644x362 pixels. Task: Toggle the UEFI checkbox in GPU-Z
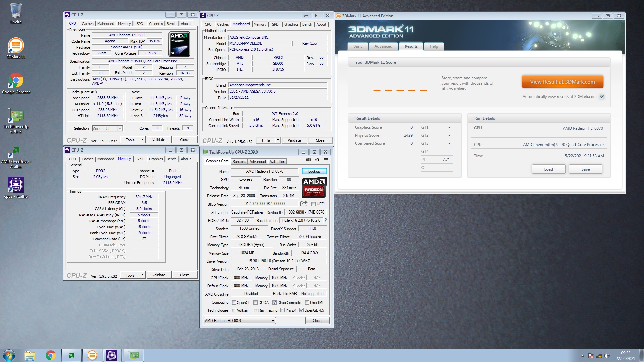313,204
